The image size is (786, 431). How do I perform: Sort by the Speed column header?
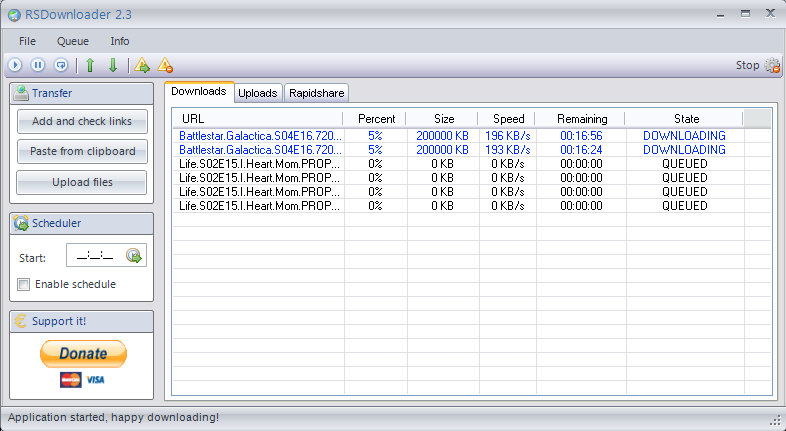click(x=508, y=119)
